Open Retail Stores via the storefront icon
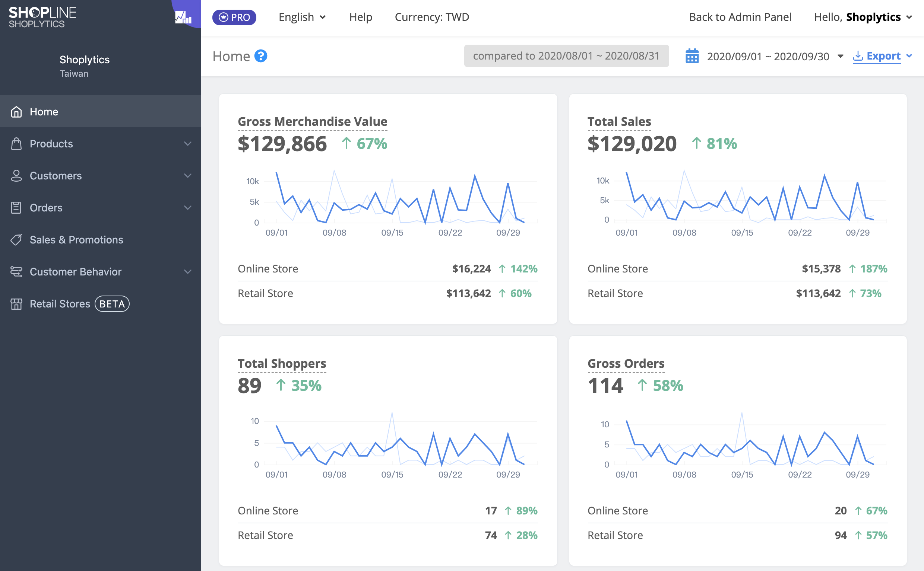 pyautogui.click(x=16, y=304)
